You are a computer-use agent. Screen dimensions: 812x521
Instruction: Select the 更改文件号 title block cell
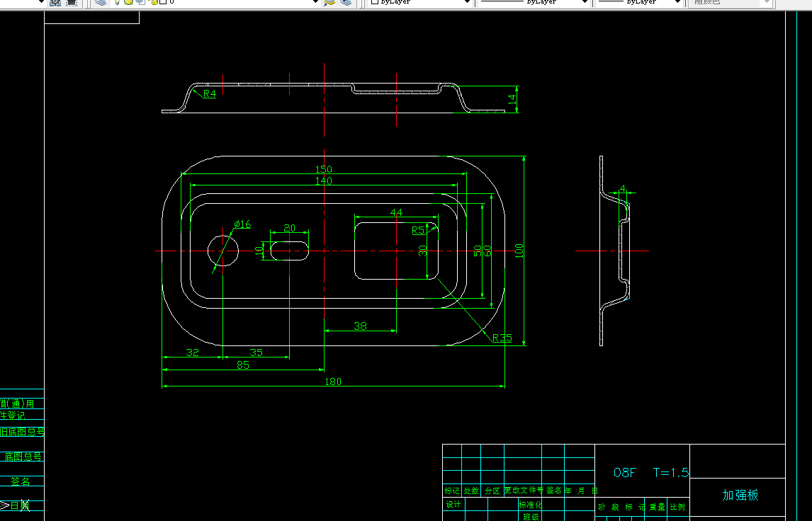524,490
